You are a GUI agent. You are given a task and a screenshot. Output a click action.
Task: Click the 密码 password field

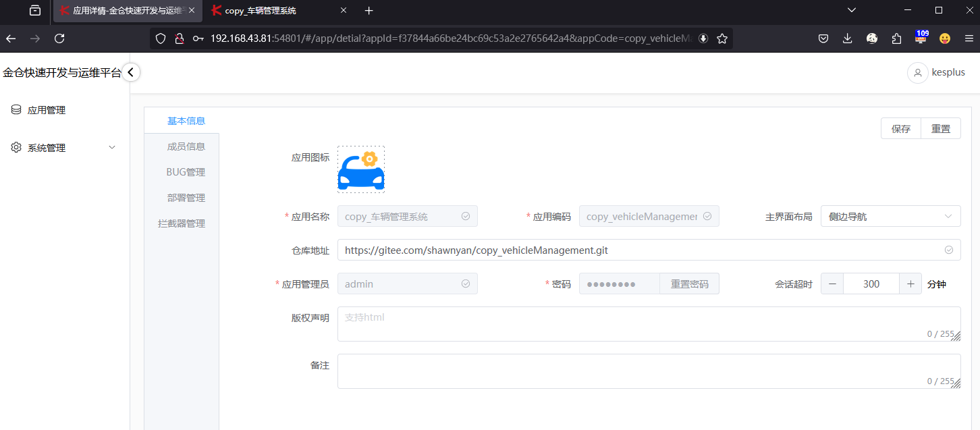(x=620, y=284)
